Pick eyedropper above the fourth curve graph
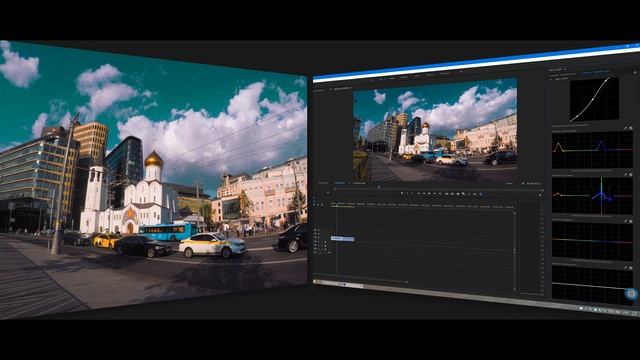640x360 pixels. pos(625,268)
